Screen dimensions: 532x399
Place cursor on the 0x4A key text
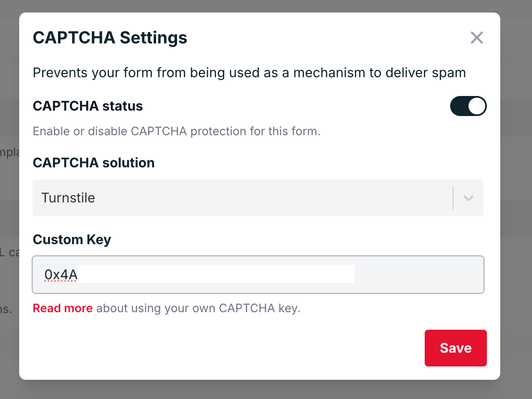point(61,275)
